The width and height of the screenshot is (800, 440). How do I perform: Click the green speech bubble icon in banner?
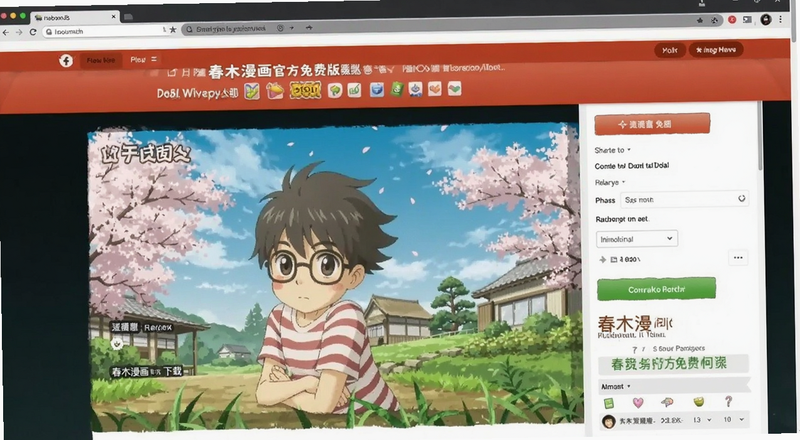tap(335, 90)
